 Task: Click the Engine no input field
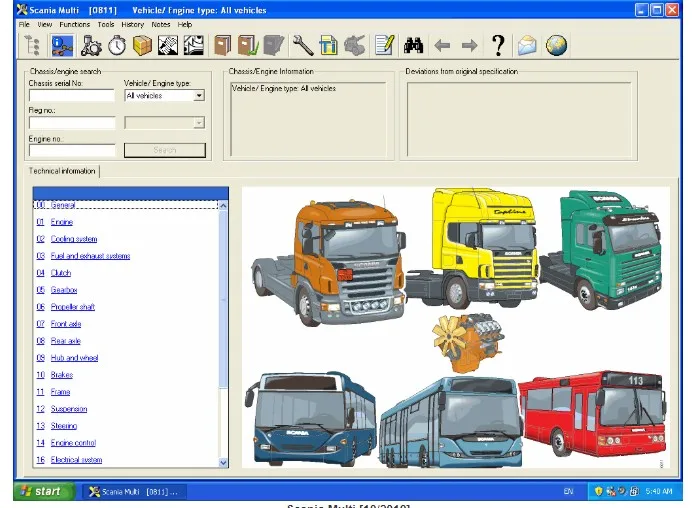coord(71,151)
